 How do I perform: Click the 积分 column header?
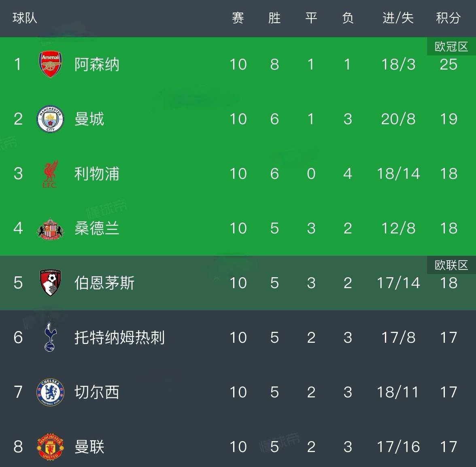(x=448, y=18)
